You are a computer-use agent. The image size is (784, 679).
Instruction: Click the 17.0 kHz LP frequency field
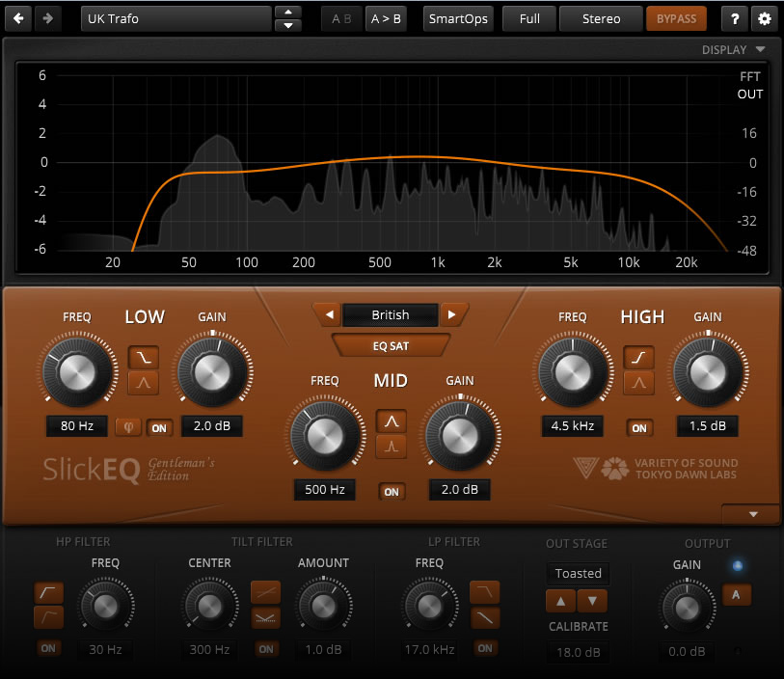tap(429, 649)
